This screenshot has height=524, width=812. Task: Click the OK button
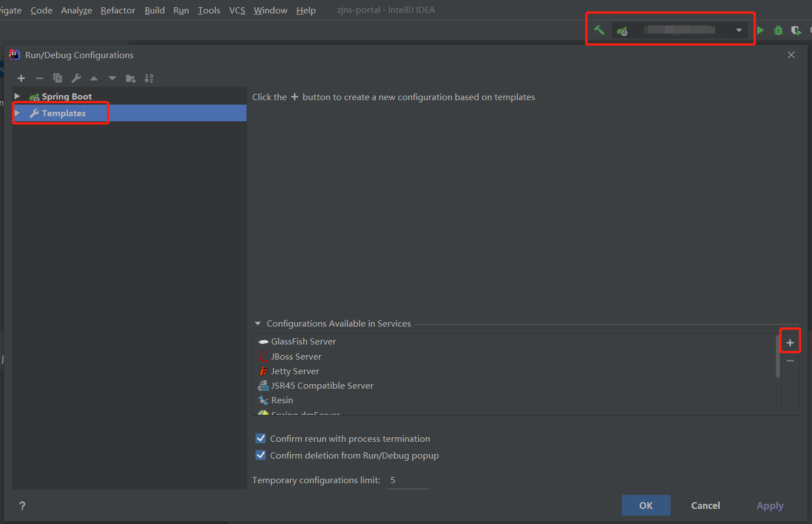646,506
